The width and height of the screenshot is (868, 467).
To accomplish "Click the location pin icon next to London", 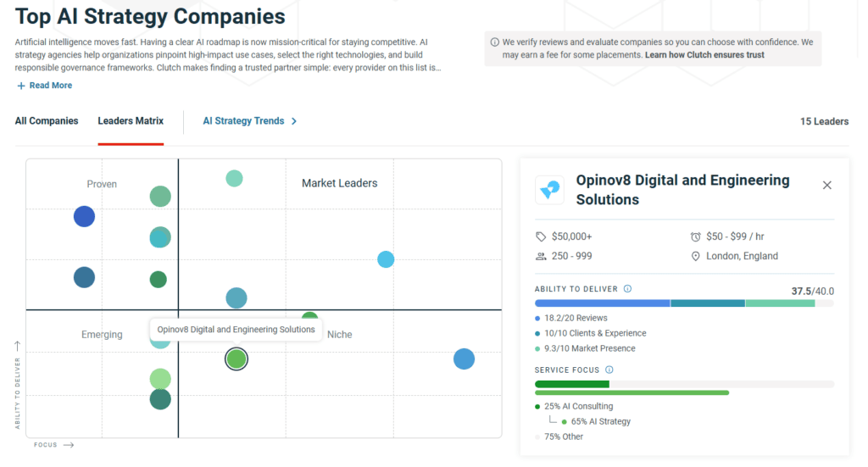I will click(695, 256).
